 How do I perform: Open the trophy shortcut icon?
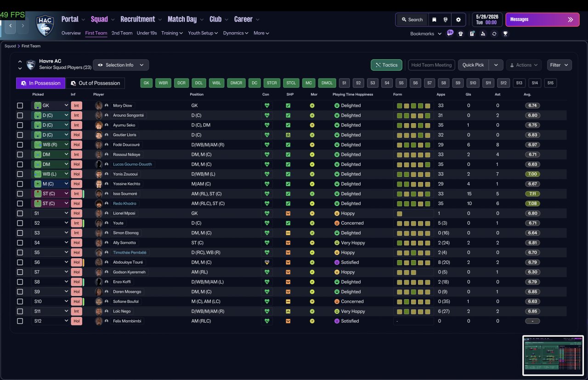(x=505, y=34)
